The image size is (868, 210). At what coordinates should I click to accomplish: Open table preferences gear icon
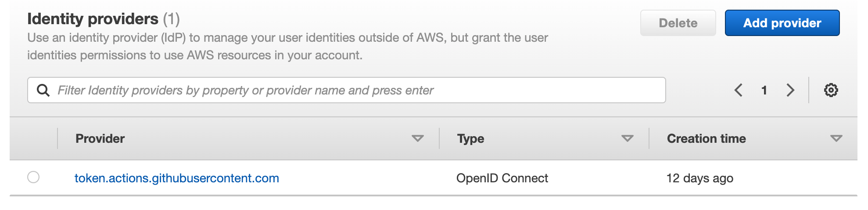point(831,90)
